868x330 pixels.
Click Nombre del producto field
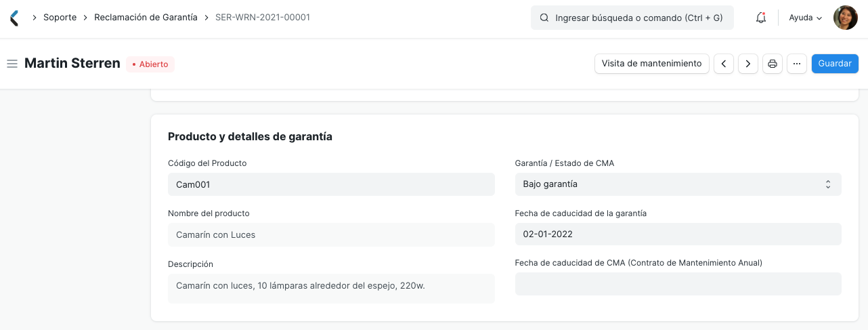point(331,234)
